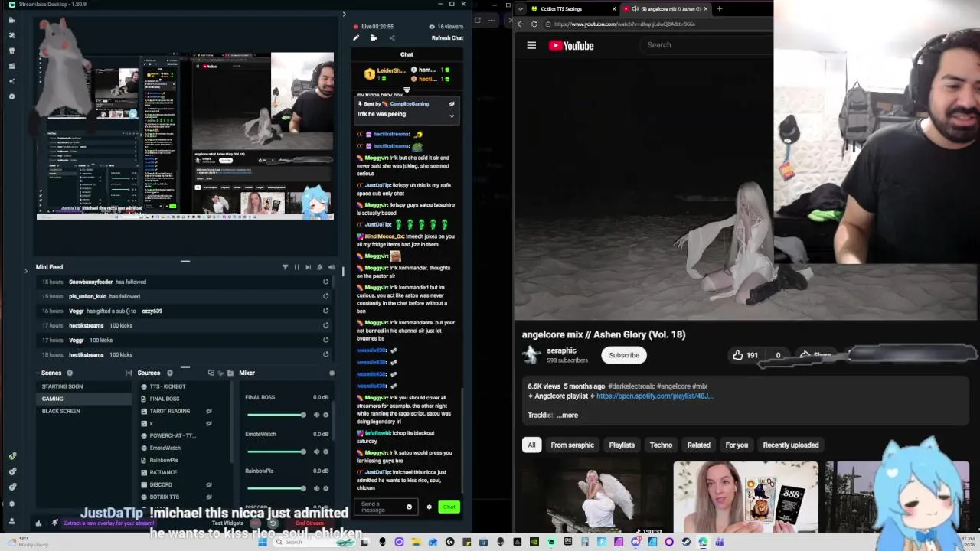Toggle visibility of DISCORD source
Viewport: 980px width, 551px height.
tap(209, 484)
